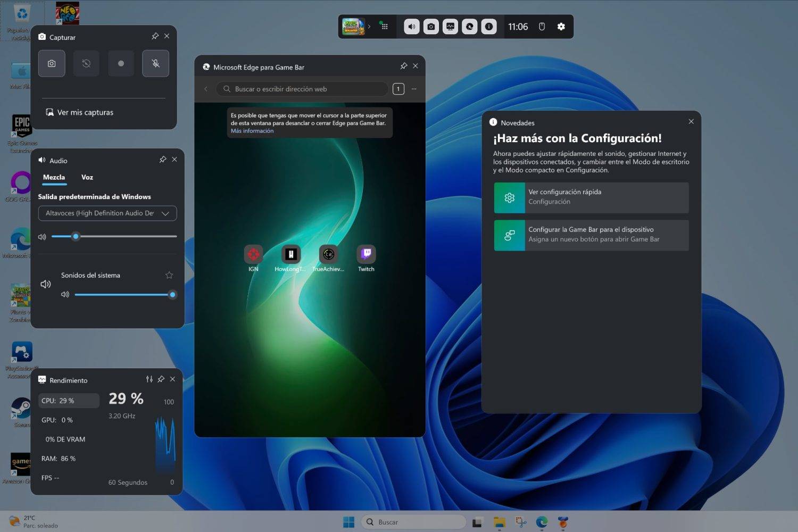798x532 pixels.
Task: Pin the Microsoft Edge para Game Bar widget
Action: click(404, 66)
